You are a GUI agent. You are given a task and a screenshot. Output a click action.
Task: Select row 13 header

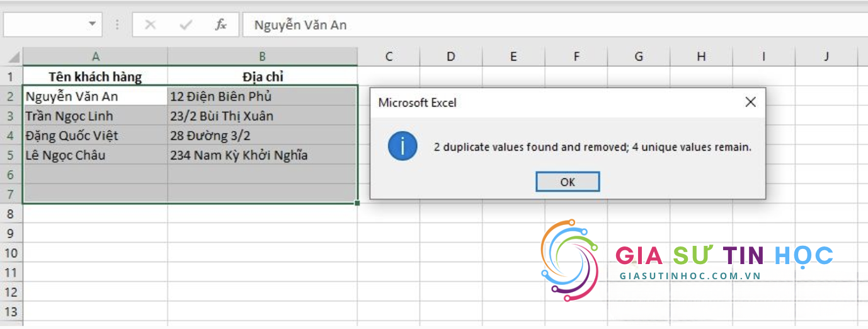click(11, 311)
